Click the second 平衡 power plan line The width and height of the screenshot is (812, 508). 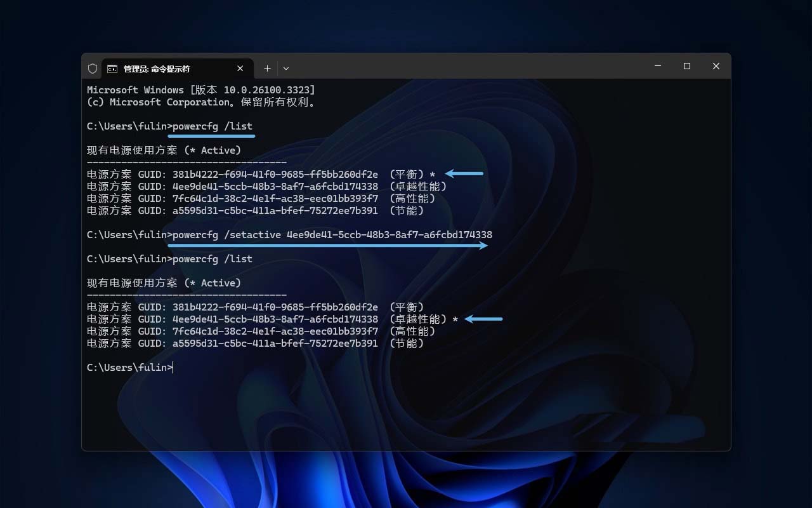click(256, 307)
